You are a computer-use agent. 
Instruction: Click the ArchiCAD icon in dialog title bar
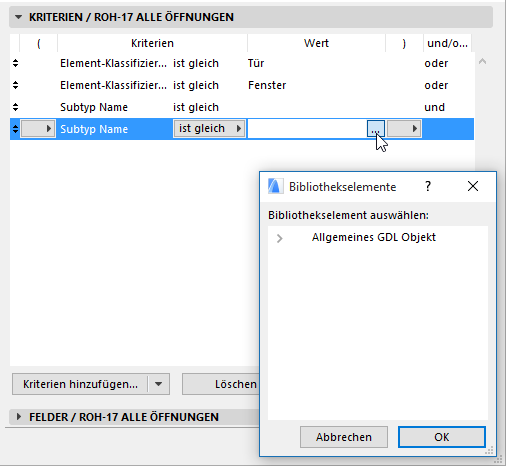[275, 186]
